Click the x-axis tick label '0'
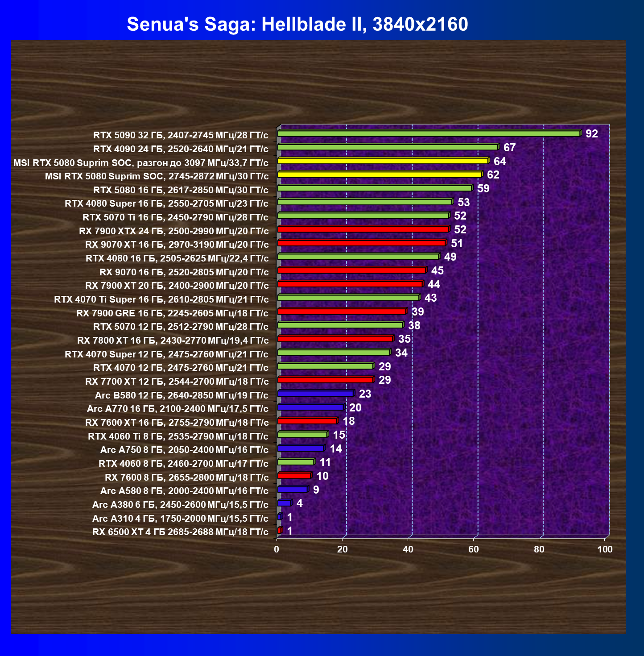This screenshot has width=644, height=656. tap(277, 549)
